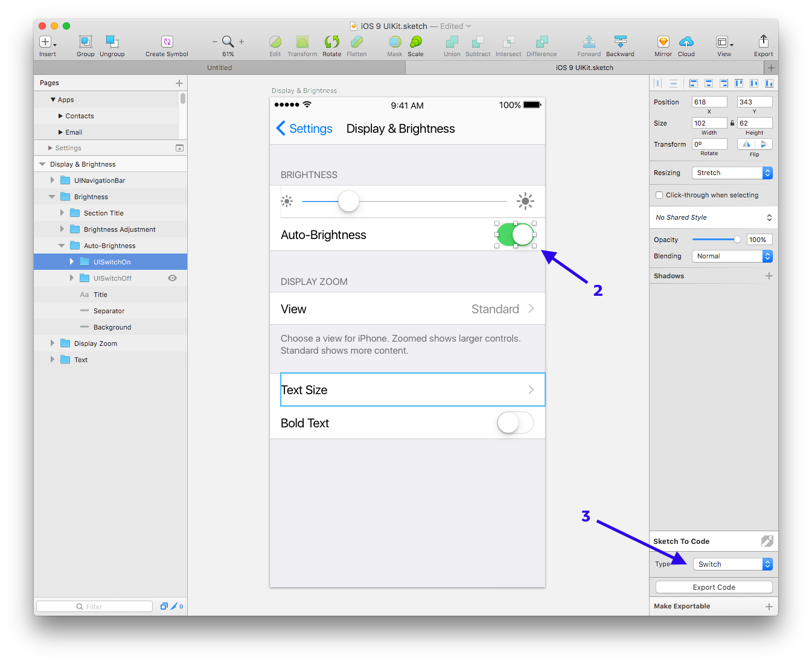Click the Create Symbol icon
This screenshot has height=664, width=812.
[x=166, y=42]
